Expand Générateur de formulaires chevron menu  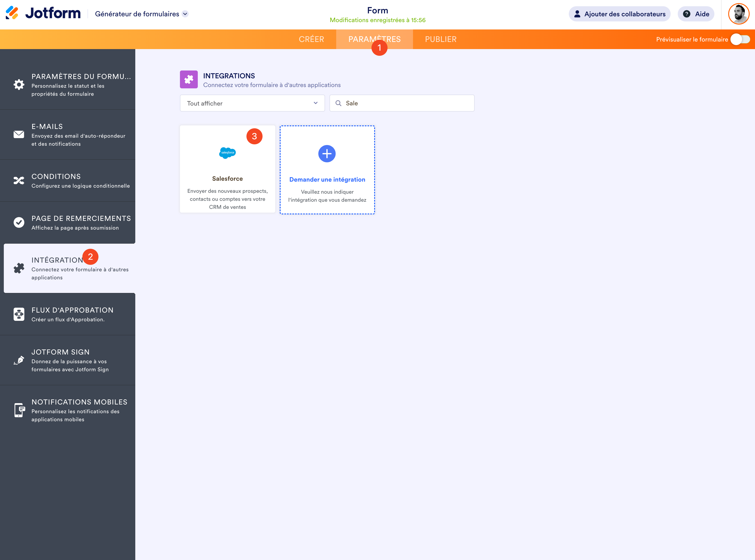tap(185, 14)
